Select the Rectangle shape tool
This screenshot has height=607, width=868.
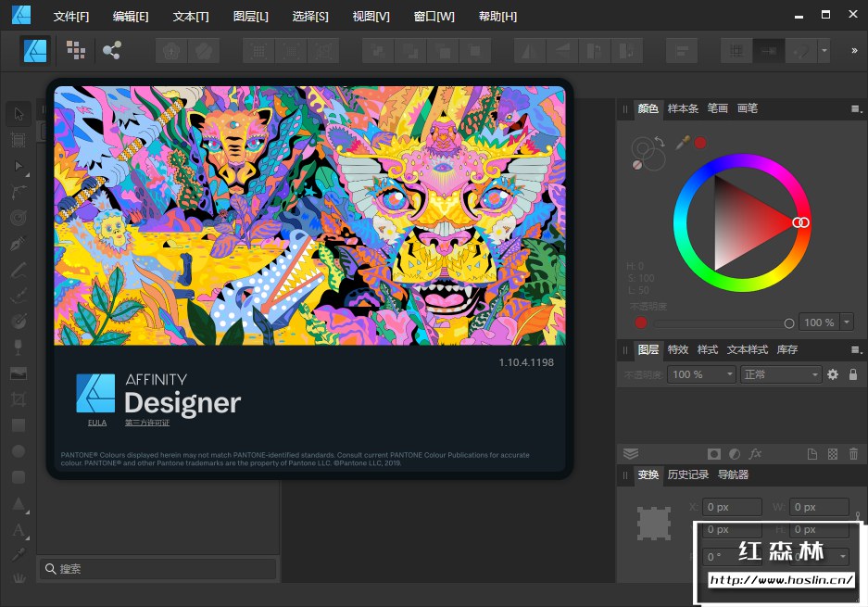coord(19,425)
